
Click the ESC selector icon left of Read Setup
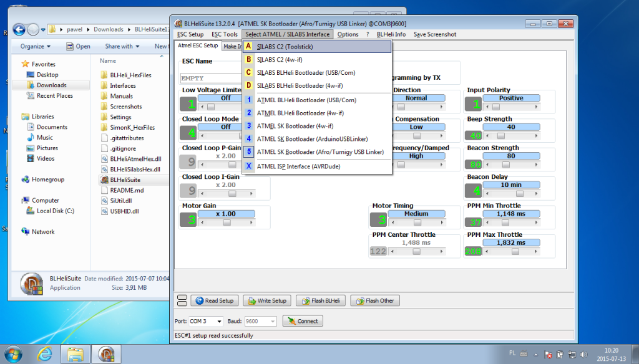pos(182,300)
